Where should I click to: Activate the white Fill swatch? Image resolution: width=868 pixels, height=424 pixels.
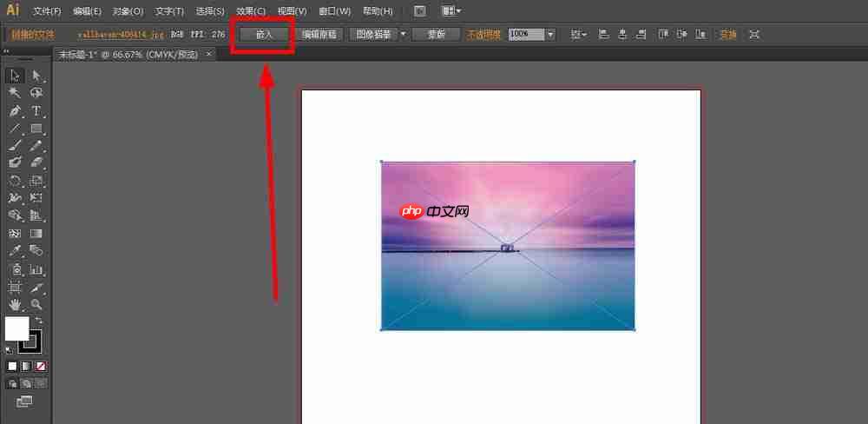tap(16, 328)
